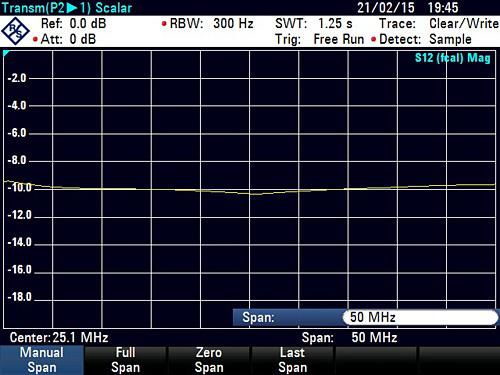Click the Rohde & Schwarz logo icon
Screen dimensions: 500x375
coord(15,31)
